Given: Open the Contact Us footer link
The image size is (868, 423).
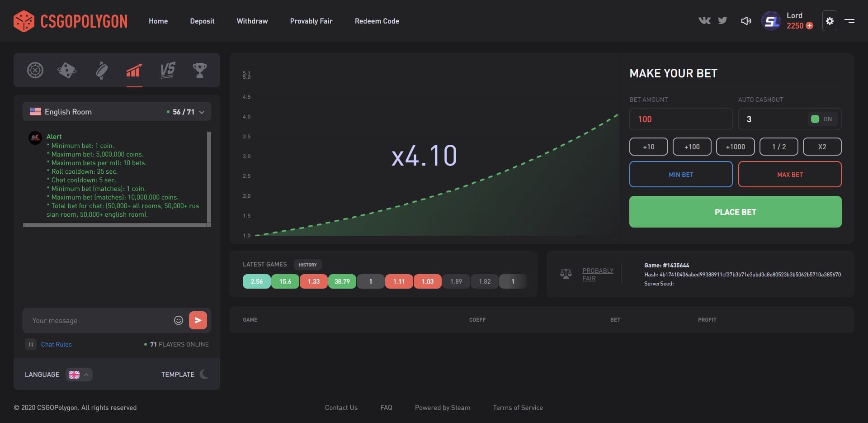Looking at the screenshot, I should pos(341,408).
